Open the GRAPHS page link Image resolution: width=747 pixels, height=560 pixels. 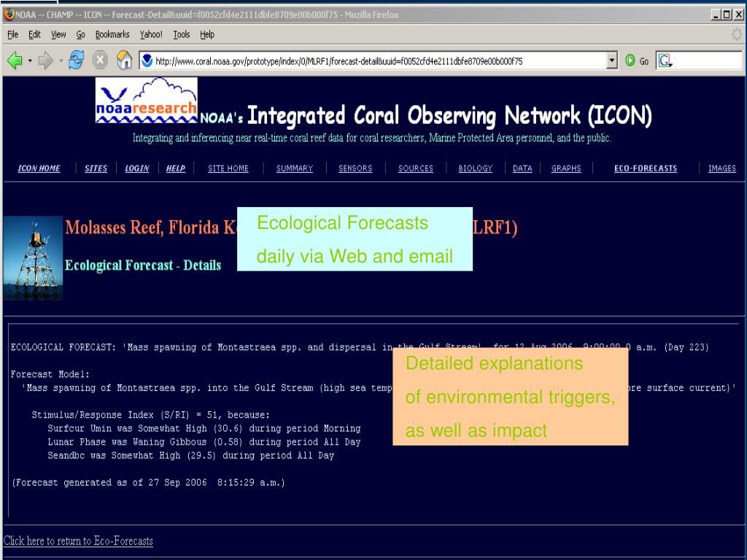(x=566, y=168)
